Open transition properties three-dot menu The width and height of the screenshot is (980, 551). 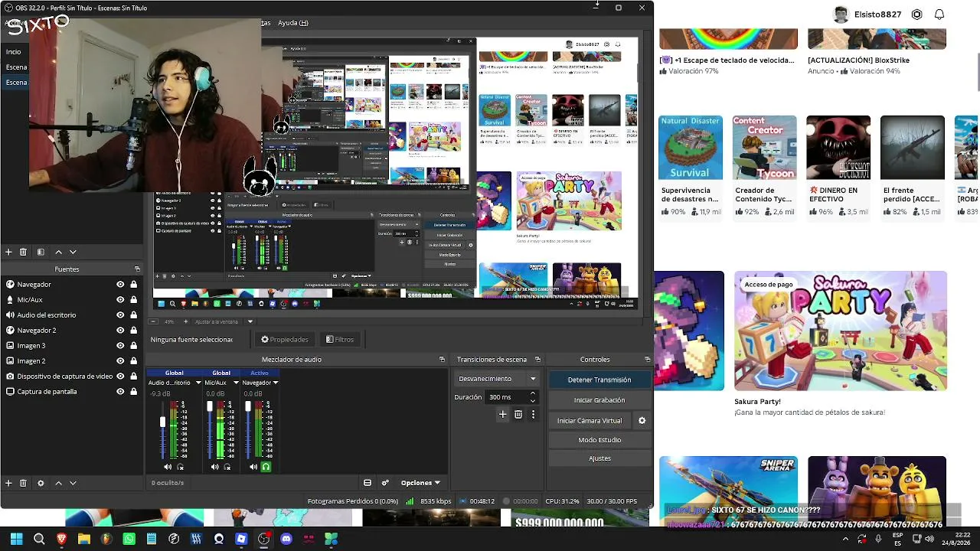pyautogui.click(x=533, y=414)
